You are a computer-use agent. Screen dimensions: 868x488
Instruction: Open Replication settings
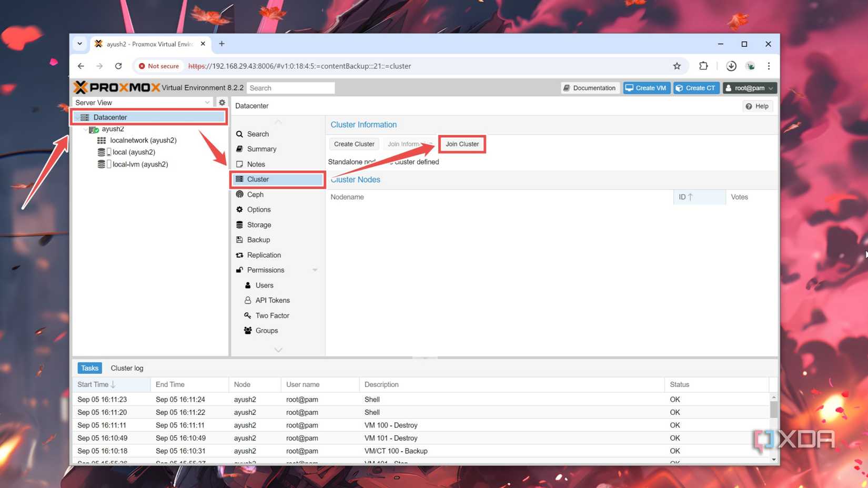tap(264, 255)
